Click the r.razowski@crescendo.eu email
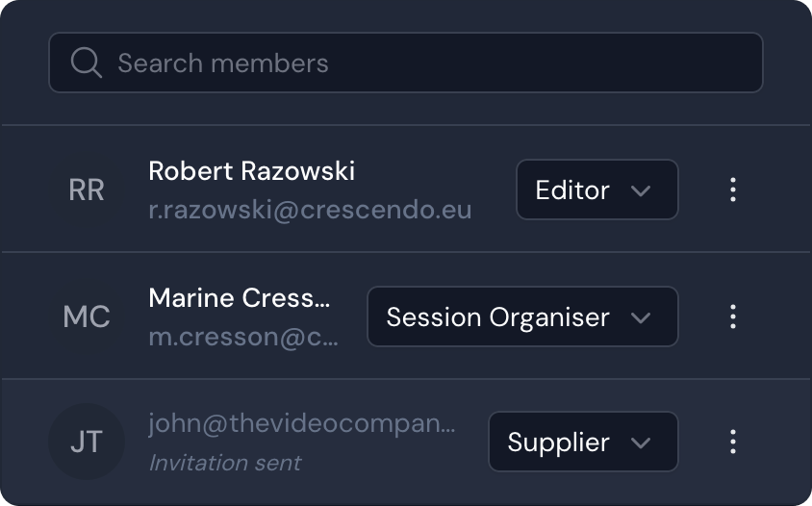The height and width of the screenshot is (506, 812). [x=310, y=210]
